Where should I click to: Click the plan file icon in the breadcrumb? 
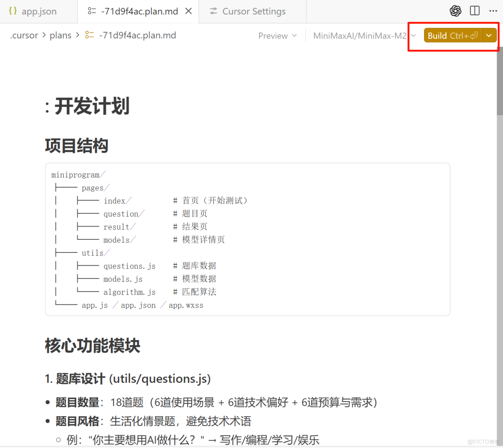coord(89,35)
